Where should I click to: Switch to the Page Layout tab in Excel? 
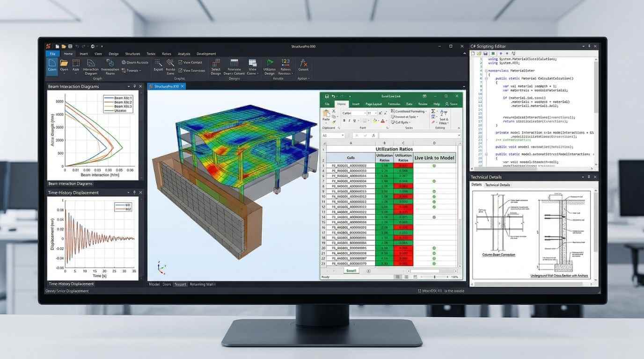click(x=373, y=104)
